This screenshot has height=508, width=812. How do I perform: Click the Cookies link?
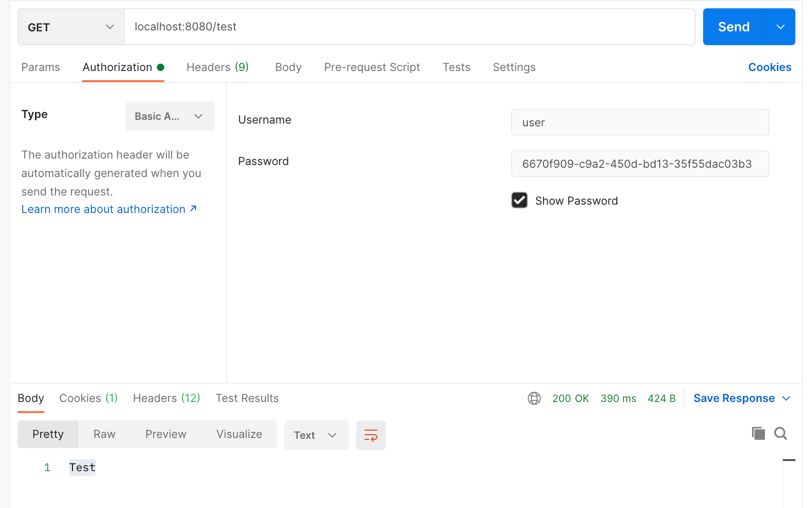[x=769, y=67]
